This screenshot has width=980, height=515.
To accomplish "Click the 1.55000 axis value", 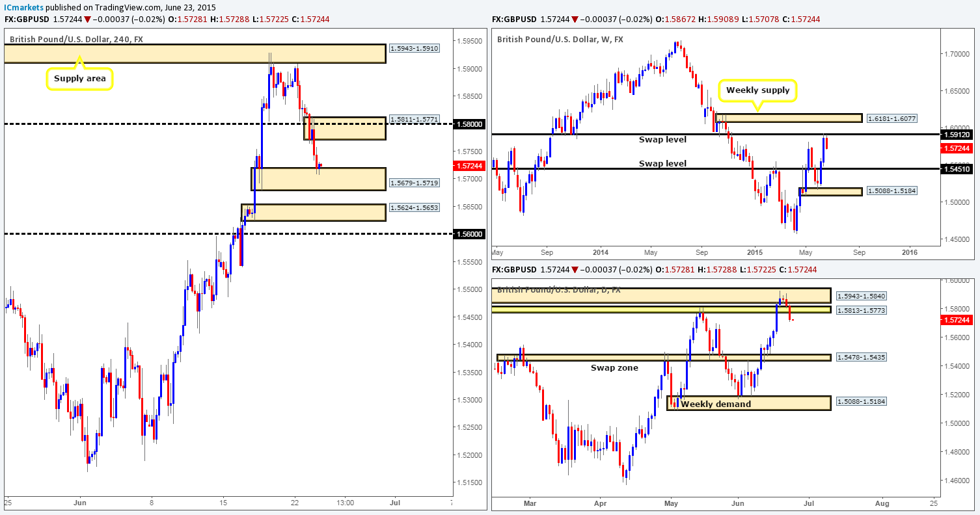I will tap(469, 289).
